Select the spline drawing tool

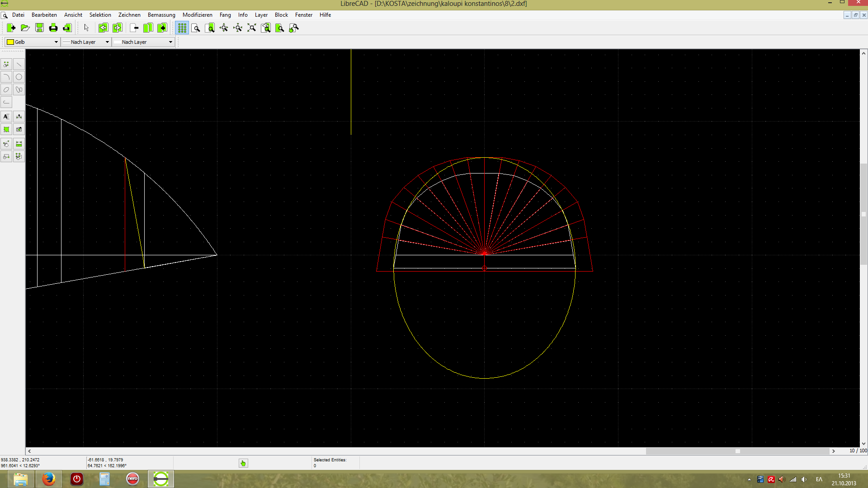coord(19,89)
